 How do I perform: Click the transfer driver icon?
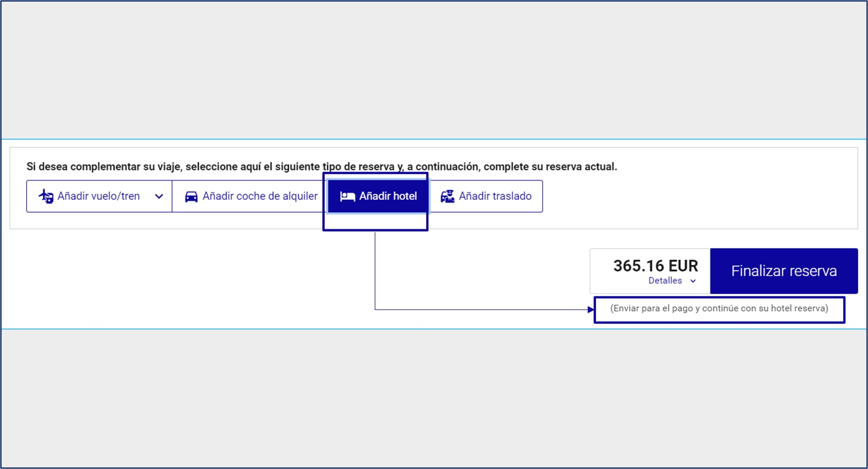pos(447,196)
